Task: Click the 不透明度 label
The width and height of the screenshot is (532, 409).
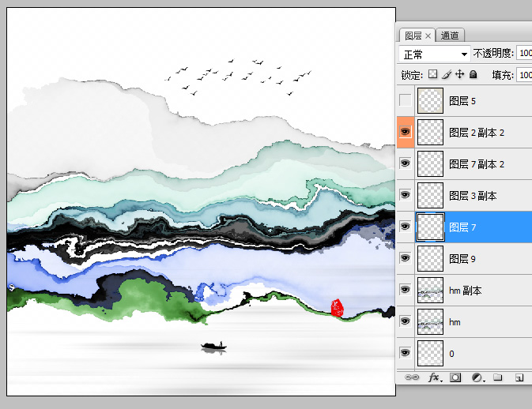Action: point(493,53)
